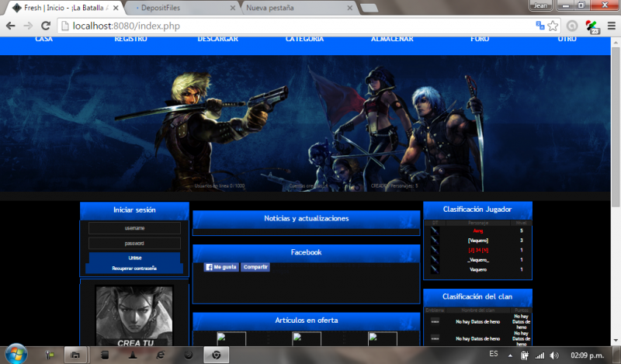The image size is (621, 364).
Task: Click the sword icon beside _Vaquero_
Action: point(435,260)
